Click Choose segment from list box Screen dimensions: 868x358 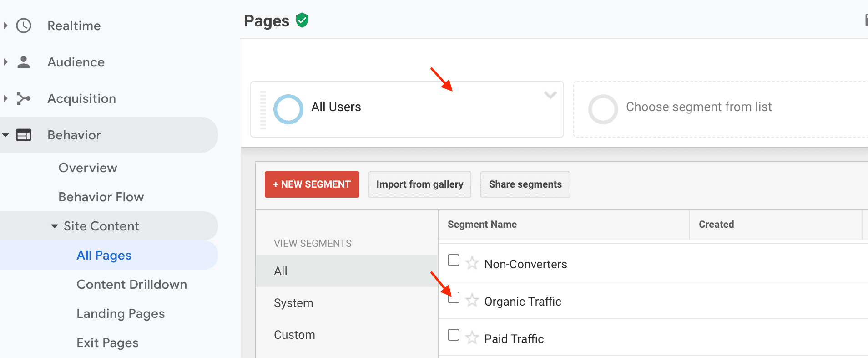coord(721,109)
